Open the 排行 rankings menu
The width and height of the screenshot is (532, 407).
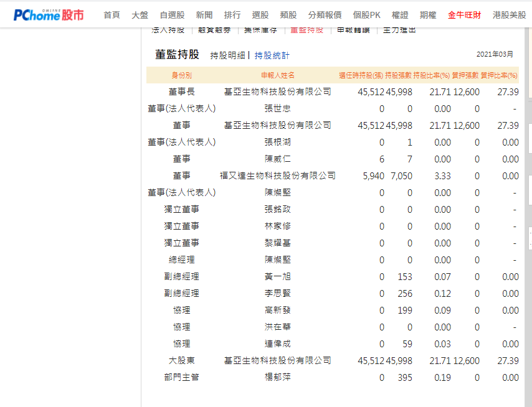point(232,15)
